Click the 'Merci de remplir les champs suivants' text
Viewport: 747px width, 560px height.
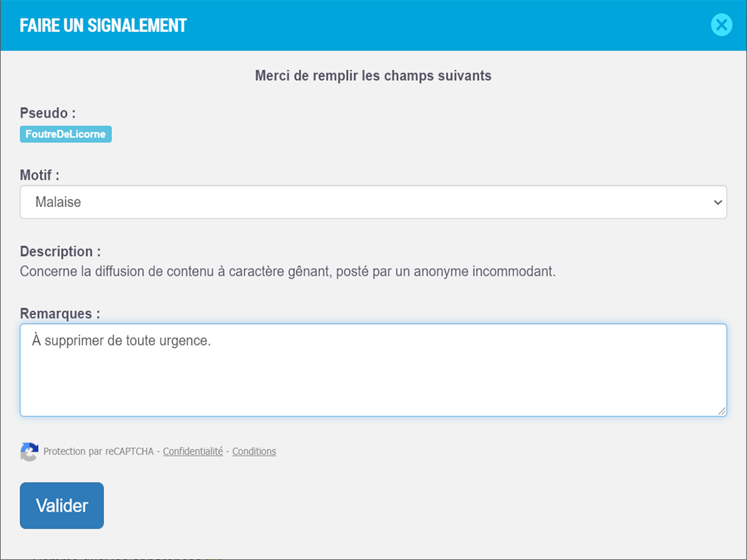(373, 76)
